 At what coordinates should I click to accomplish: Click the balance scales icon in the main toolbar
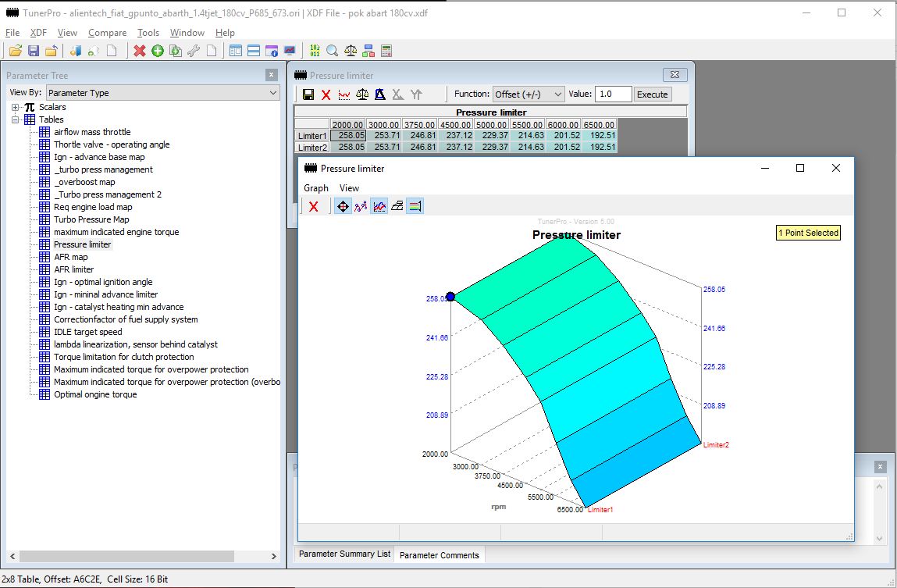tap(351, 51)
